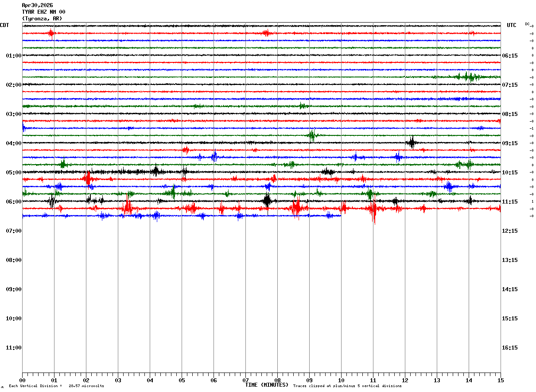Screen dimensions: 536x392
Task: Click the 14 minute axis tick label
Action: (469, 380)
